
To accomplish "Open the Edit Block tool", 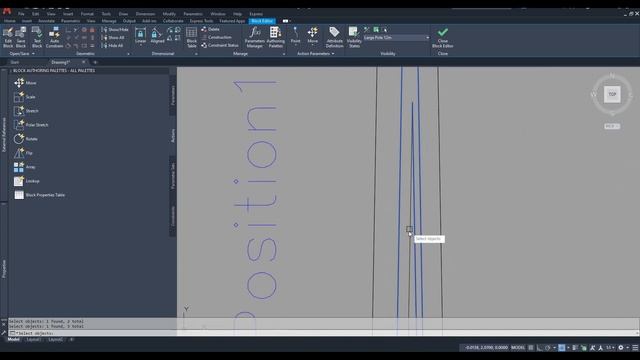I will tap(8, 37).
